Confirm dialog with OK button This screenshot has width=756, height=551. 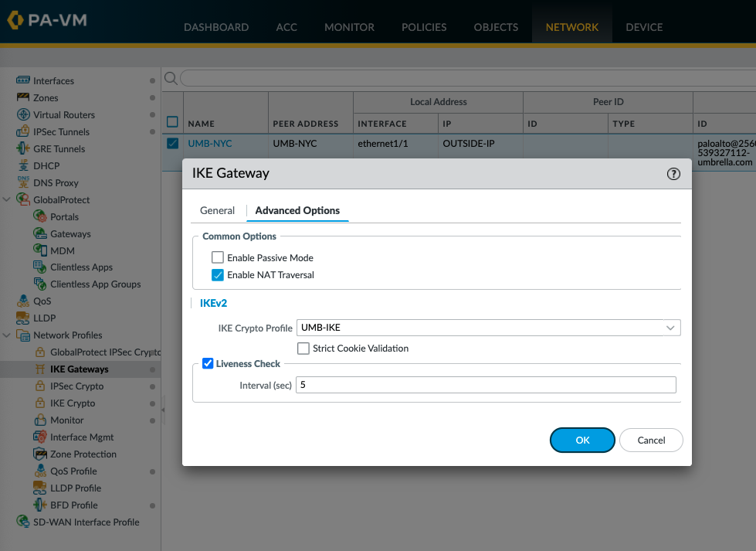point(582,440)
